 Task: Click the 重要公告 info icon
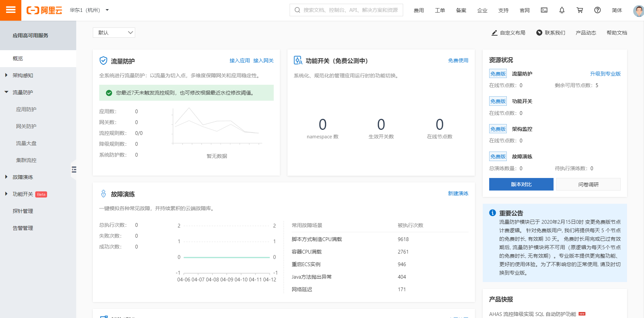pyautogui.click(x=493, y=213)
